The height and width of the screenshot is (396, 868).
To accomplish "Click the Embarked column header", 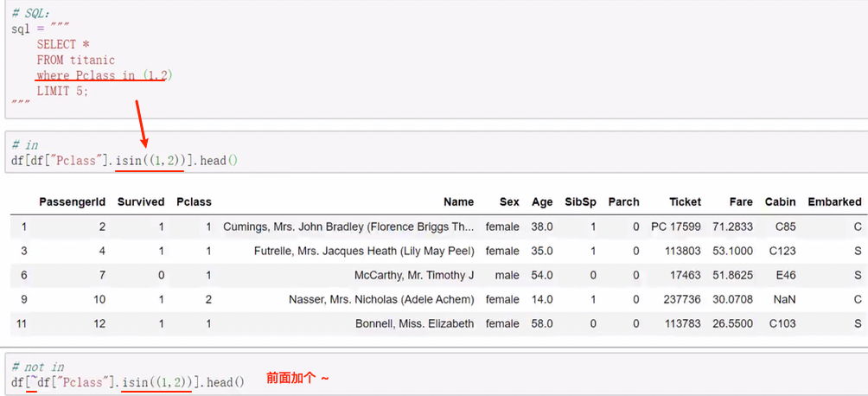I will pos(834,201).
